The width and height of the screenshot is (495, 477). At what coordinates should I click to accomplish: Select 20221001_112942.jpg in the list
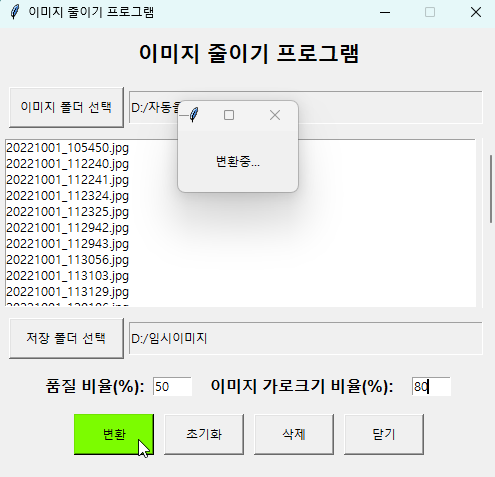coord(68,228)
